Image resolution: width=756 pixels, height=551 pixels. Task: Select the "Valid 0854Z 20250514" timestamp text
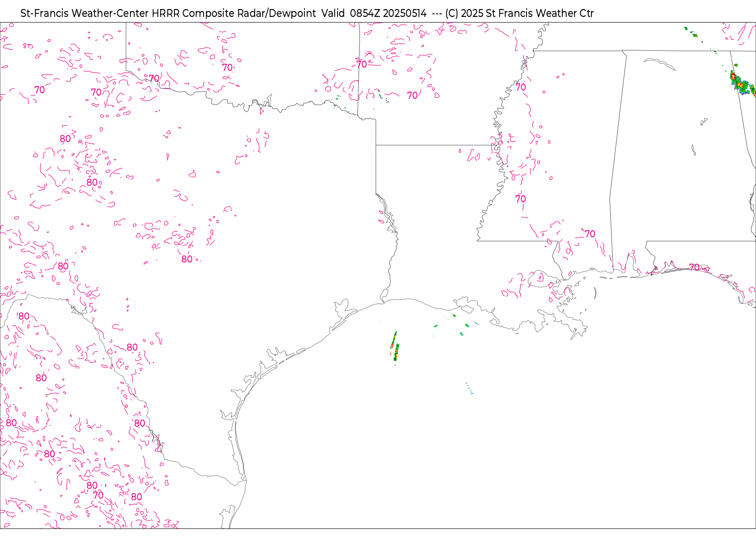coord(374,13)
